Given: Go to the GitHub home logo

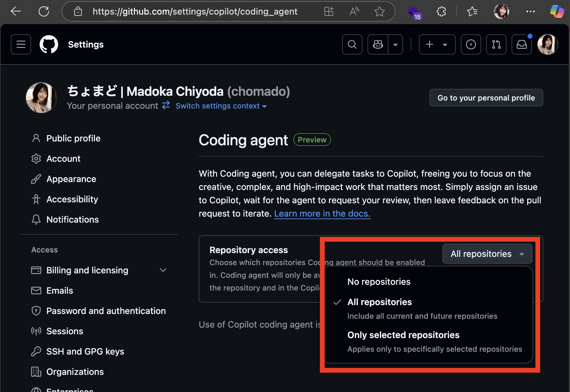Looking at the screenshot, I should 49,44.
